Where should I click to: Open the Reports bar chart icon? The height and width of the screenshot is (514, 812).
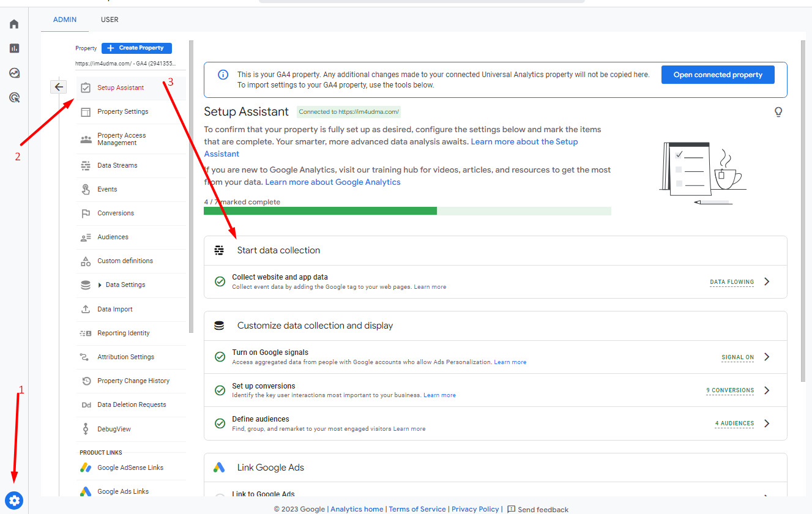(x=14, y=48)
